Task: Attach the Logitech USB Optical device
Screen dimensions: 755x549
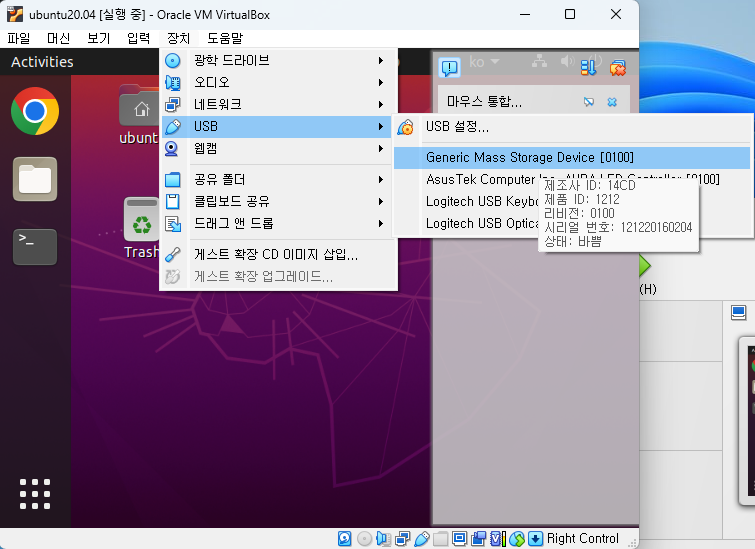Action: [x=482, y=223]
